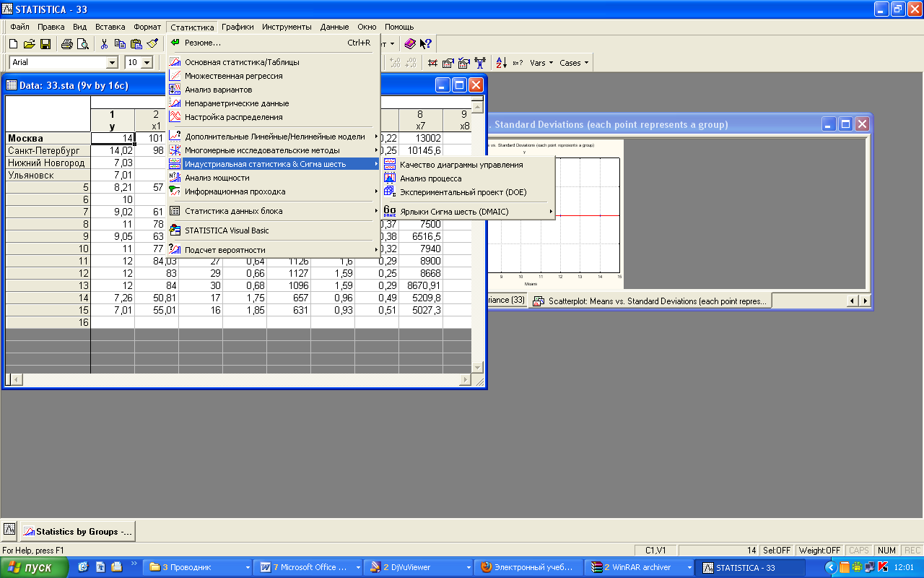Open the x=? recalculate formula button
Viewport: 924px width, 578px height.
pos(518,63)
